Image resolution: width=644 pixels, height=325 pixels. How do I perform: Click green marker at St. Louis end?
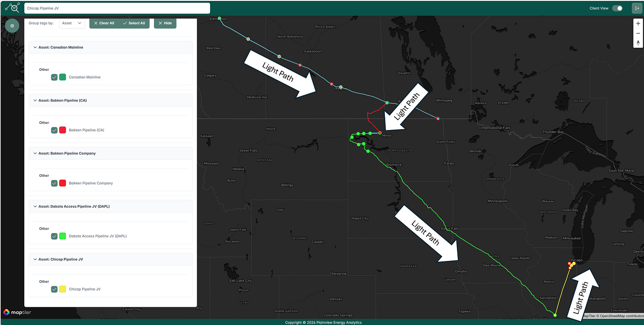click(x=555, y=315)
